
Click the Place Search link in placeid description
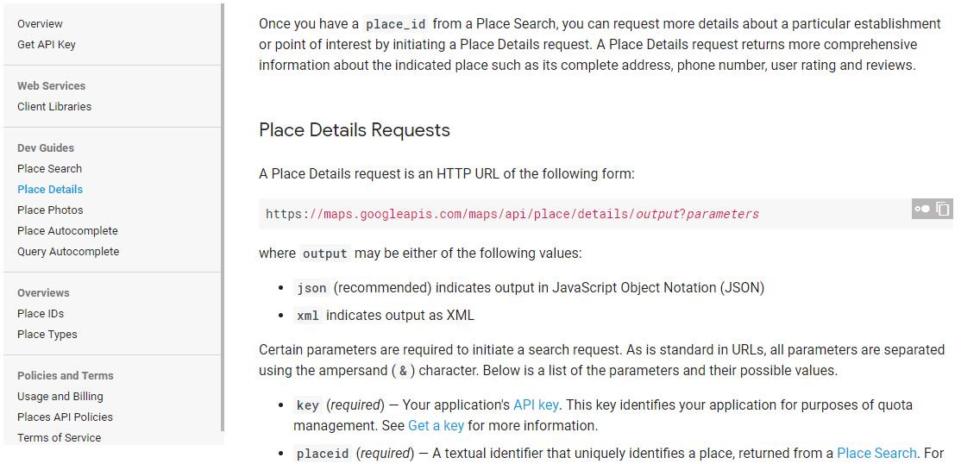pos(876,454)
